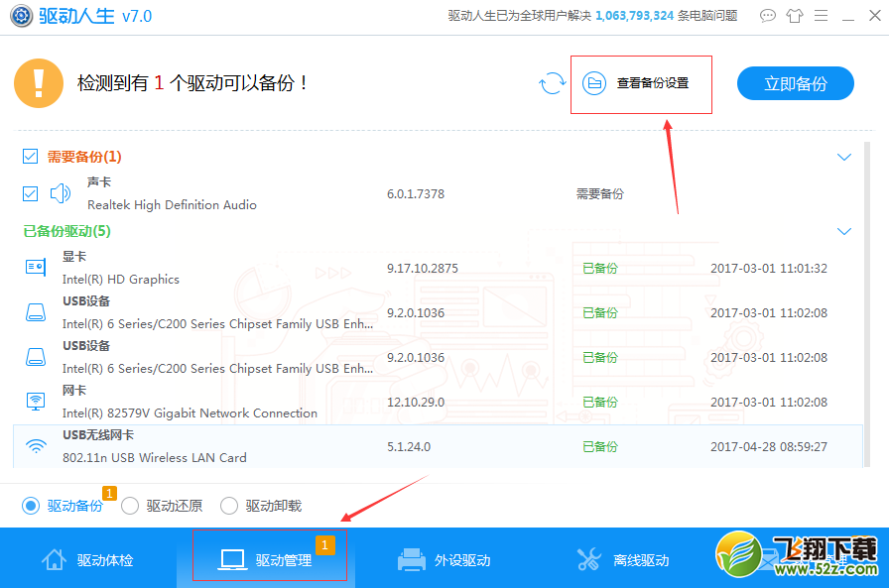
Task: Click the orange exclamation warning icon
Action: (39, 83)
